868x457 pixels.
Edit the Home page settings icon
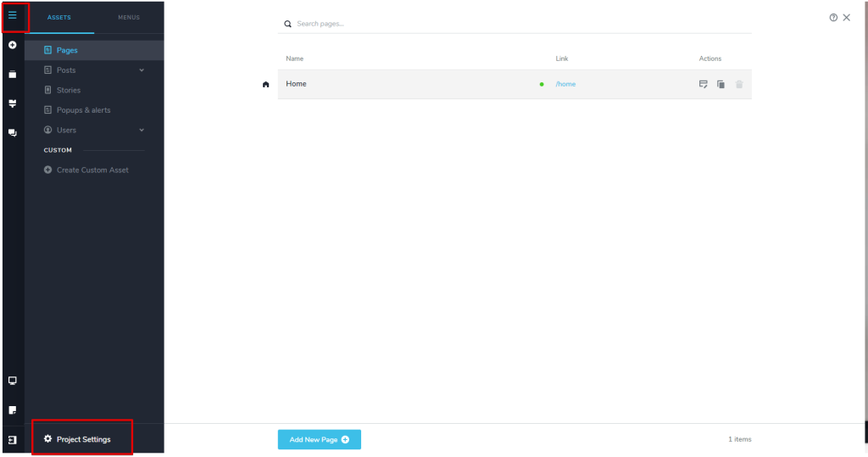pos(703,84)
